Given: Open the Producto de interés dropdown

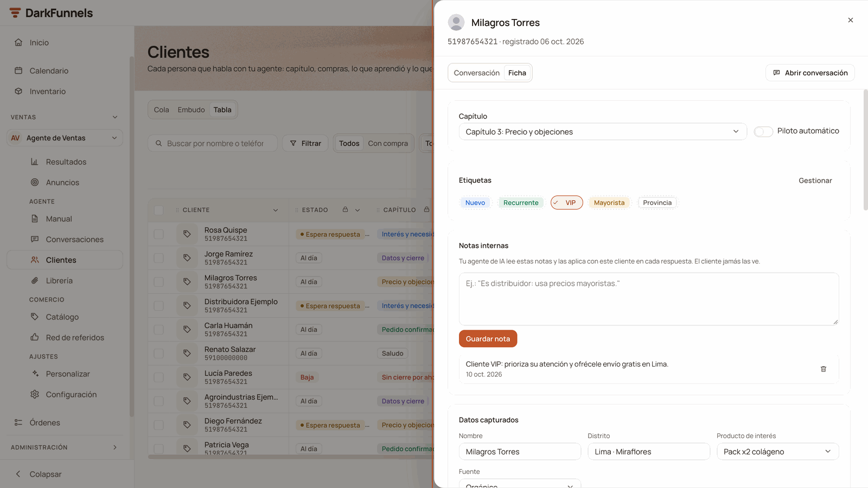Looking at the screenshot, I should (x=777, y=452).
